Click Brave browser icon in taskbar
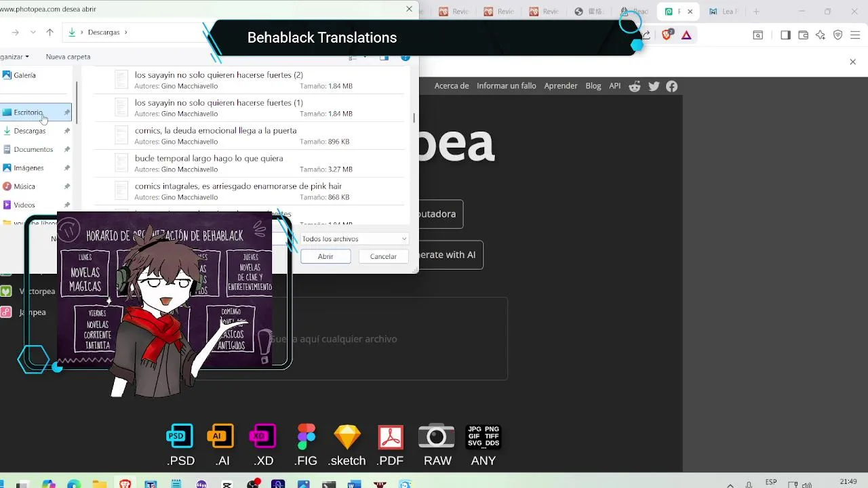The width and height of the screenshot is (868, 488). (125, 484)
